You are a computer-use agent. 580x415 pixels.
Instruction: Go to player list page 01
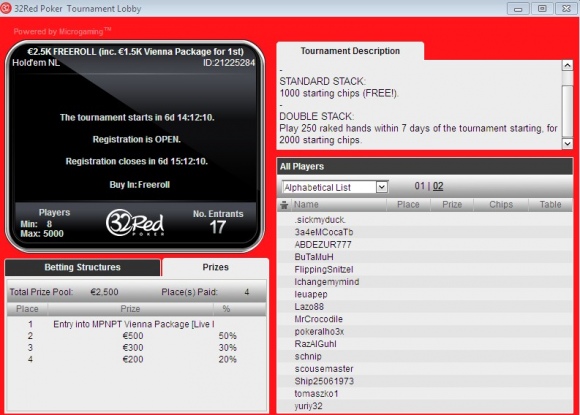click(419, 186)
